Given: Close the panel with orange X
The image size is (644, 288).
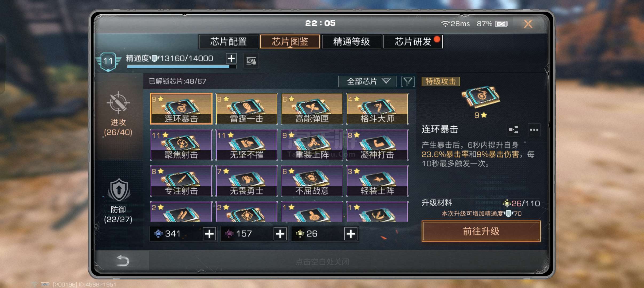Looking at the screenshot, I should pos(528,24).
